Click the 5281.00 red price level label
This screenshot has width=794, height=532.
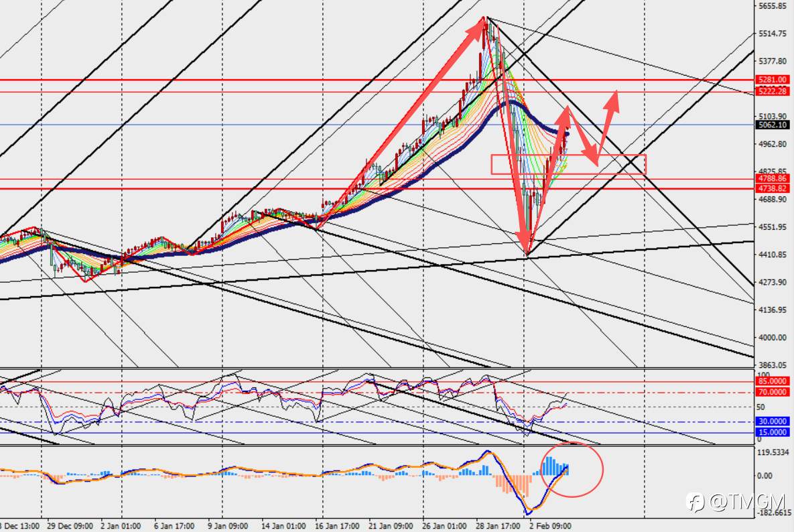(773, 80)
